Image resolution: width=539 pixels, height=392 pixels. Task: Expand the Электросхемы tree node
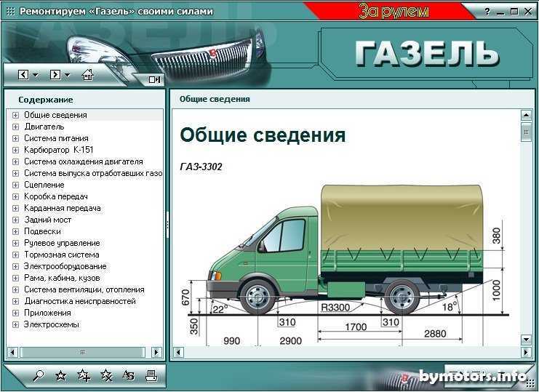pos(15,324)
